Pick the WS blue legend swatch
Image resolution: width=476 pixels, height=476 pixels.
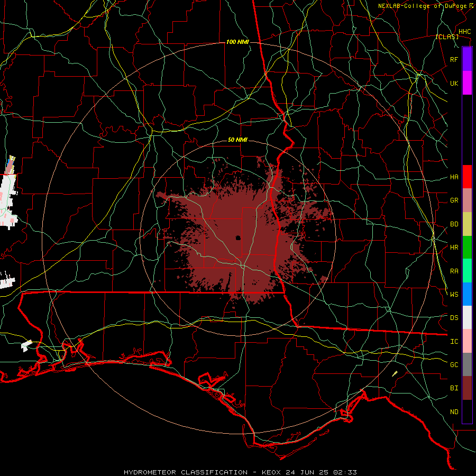click(x=467, y=294)
